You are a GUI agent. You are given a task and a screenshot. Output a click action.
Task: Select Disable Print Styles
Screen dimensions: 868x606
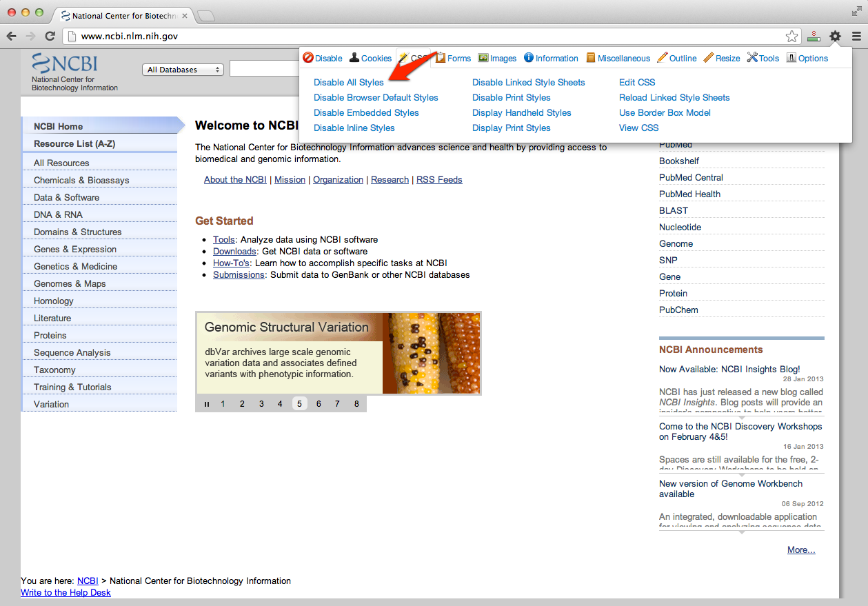(512, 97)
